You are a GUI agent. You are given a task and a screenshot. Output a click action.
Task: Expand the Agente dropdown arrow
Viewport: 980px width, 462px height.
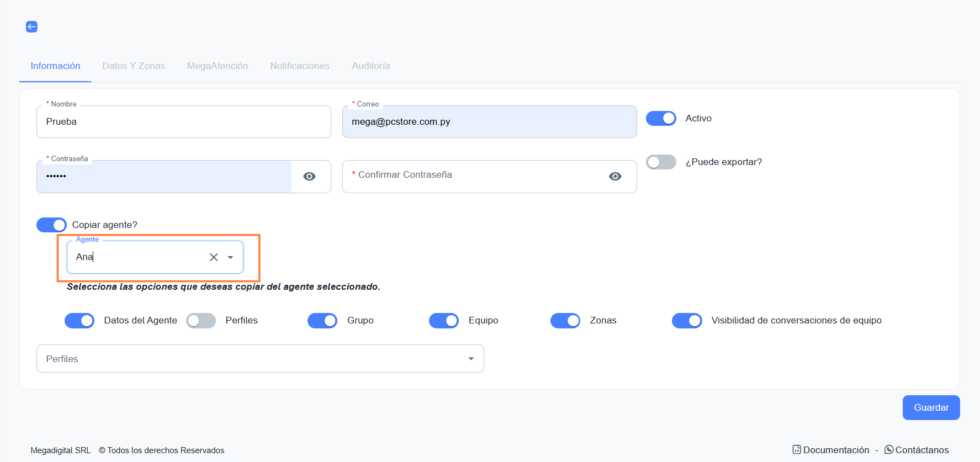pyautogui.click(x=230, y=257)
